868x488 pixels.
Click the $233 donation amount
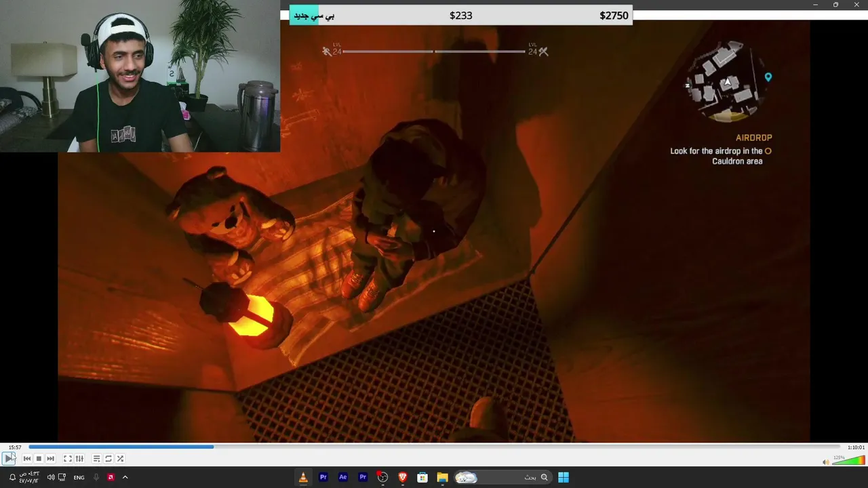point(461,15)
